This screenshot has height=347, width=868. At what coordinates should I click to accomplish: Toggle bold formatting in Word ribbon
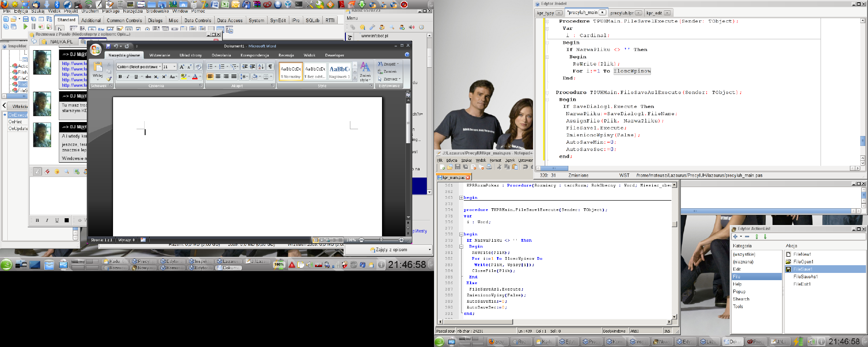120,77
